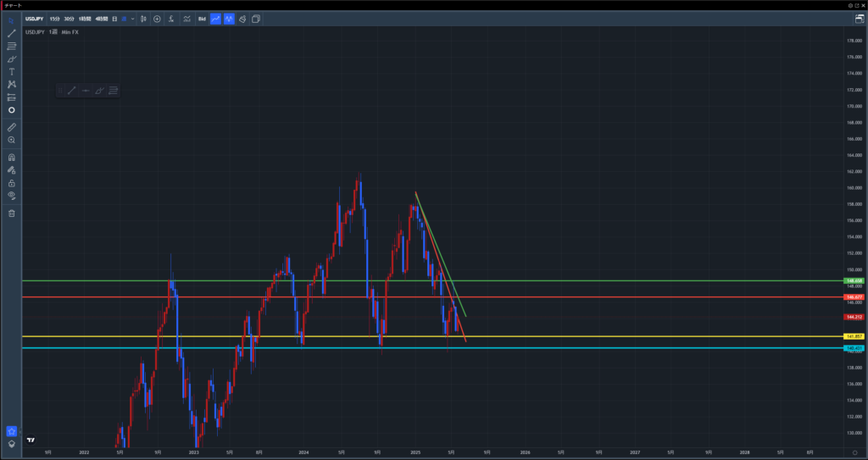Select Fibonacci lines in floating toolbar
Image resolution: width=868 pixels, height=460 pixels.
tap(113, 91)
